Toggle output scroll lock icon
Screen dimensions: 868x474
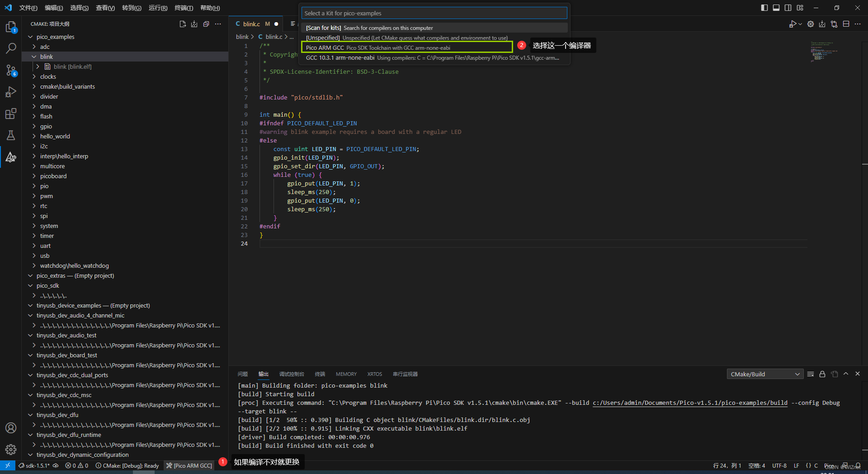[822, 374]
